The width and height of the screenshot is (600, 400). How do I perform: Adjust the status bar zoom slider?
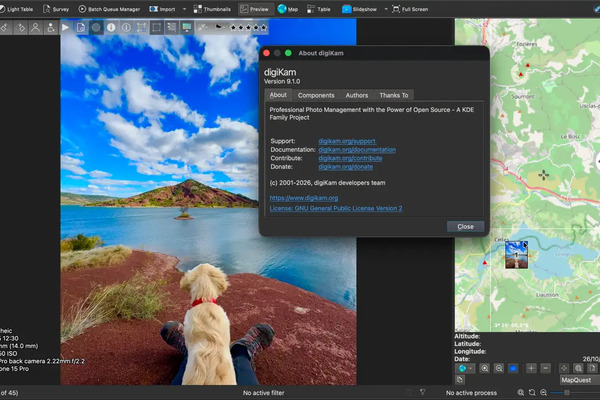click(x=566, y=392)
